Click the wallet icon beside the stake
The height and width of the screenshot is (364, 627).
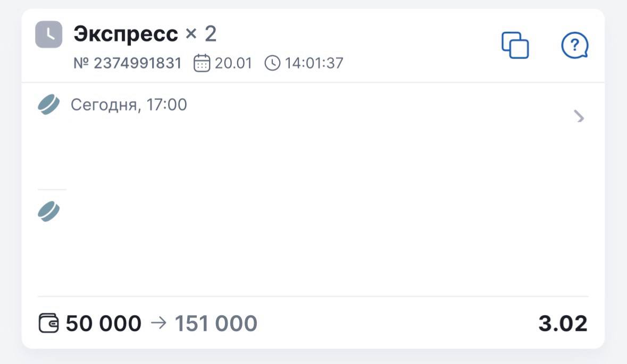click(49, 323)
